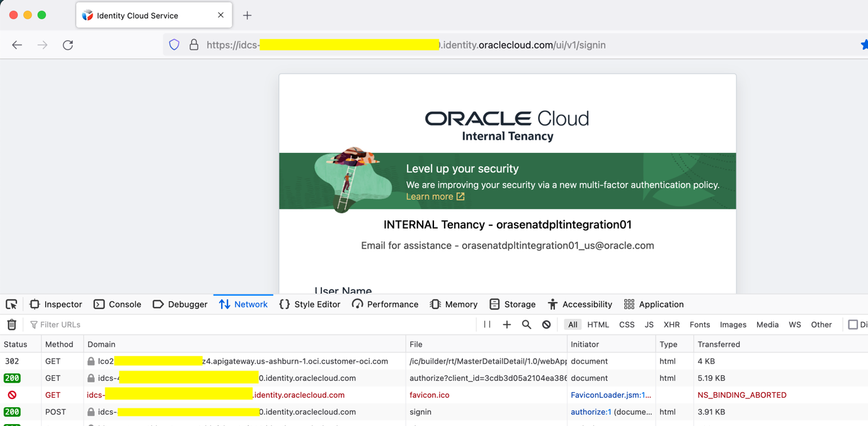Sort by the File column header
This screenshot has width=868, height=426.
[x=486, y=344]
